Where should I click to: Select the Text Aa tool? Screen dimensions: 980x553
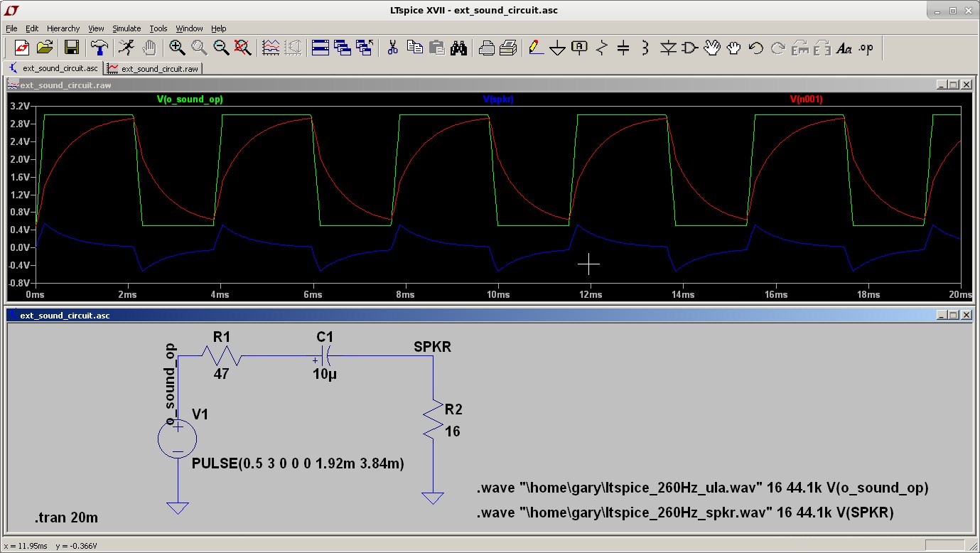844,48
